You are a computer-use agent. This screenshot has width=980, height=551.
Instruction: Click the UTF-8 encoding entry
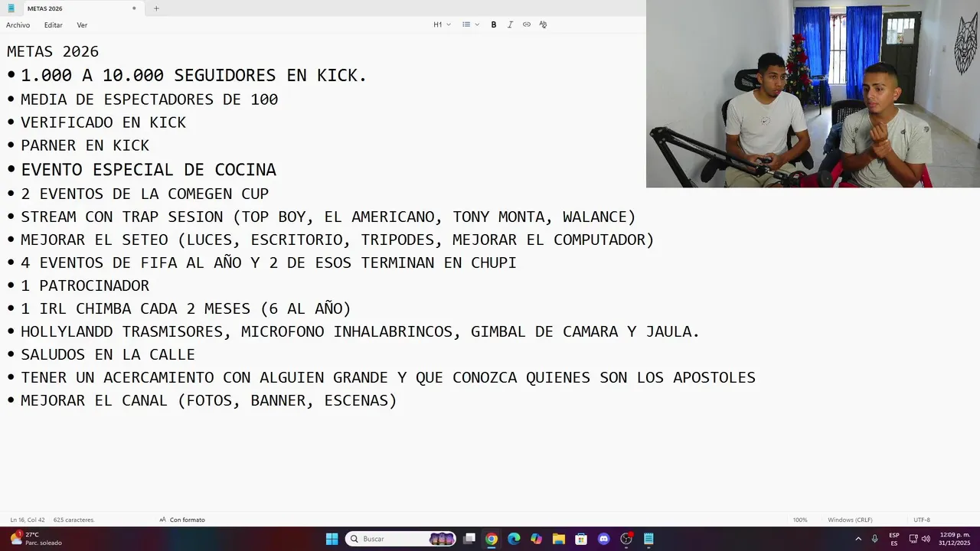(x=922, y=520)
